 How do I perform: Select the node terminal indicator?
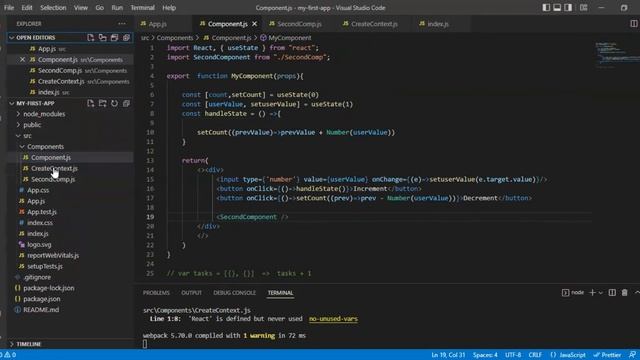[573, 293]
